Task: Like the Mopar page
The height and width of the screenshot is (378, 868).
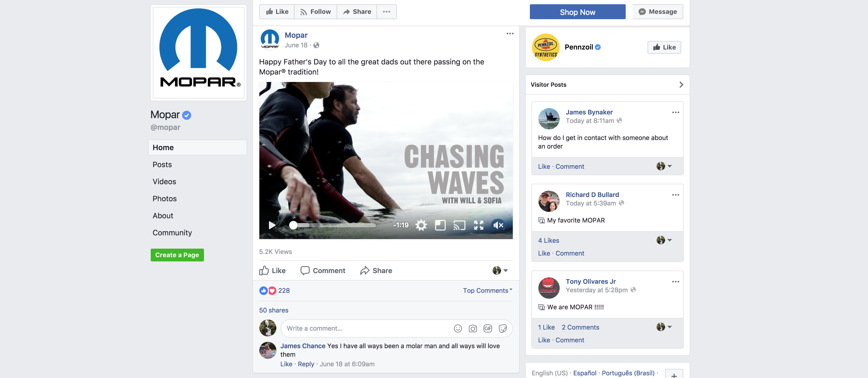Action: (x=277, y=12)
